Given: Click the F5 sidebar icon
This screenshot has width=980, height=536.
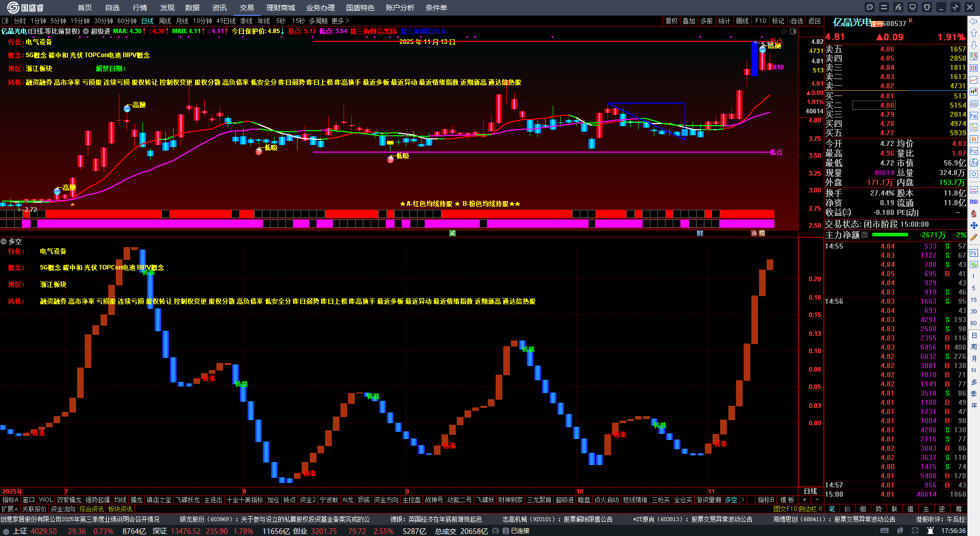Looking at the screenshot, I should tap(974, 253).
